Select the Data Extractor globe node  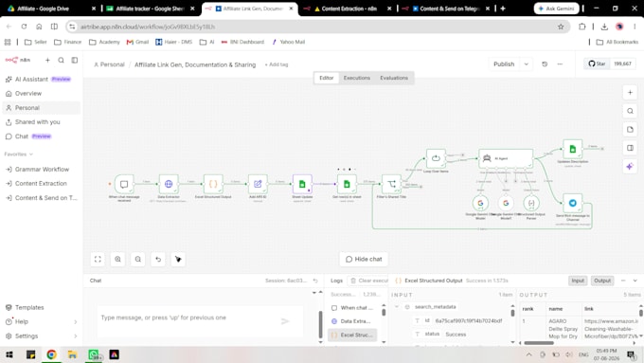click(169, 184)
